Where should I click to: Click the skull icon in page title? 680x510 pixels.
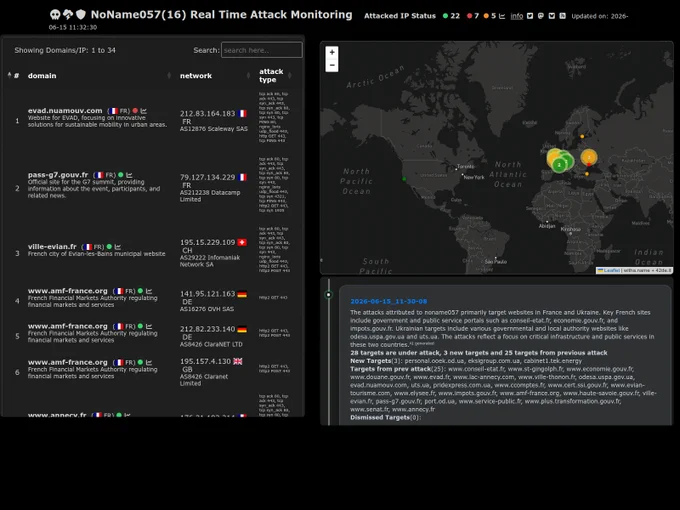pos(55,15)
